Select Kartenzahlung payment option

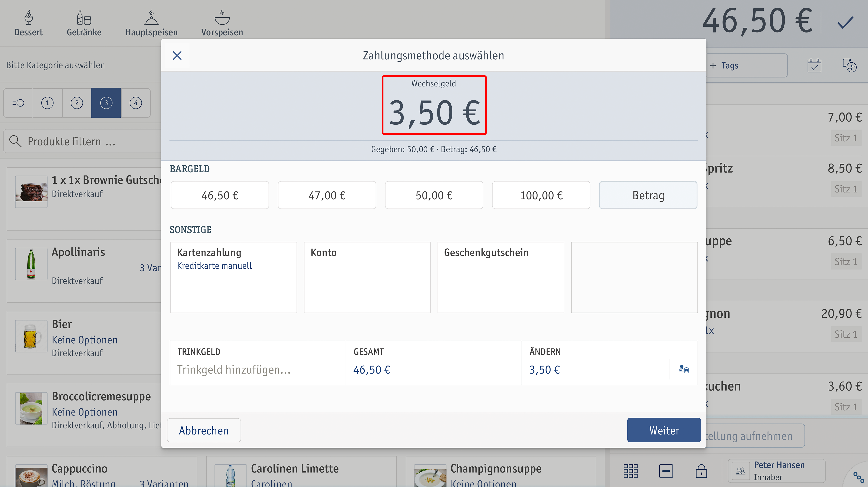pos(234,278)
